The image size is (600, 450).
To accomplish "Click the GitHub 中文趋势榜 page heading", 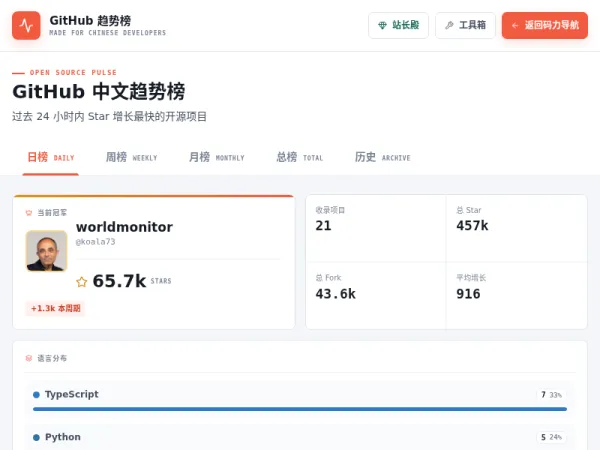I will [99, 91].
